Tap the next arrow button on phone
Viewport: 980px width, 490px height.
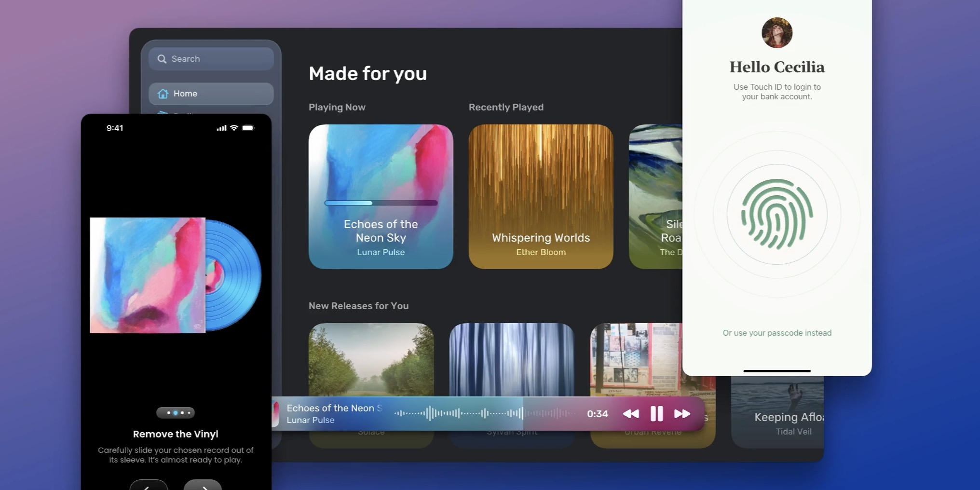(203, 486)
